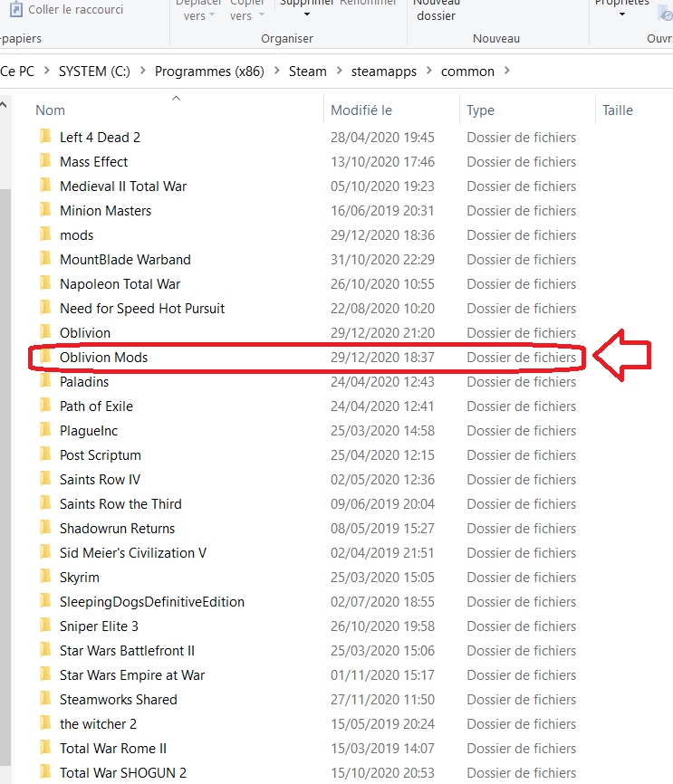Select Left 4 Dead 2 folder icon

(45, 137)
